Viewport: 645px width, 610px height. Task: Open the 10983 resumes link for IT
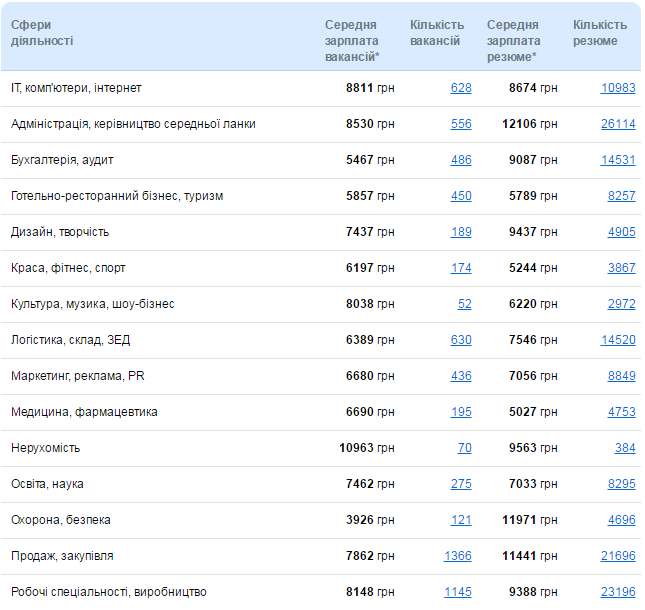tap(618, 88)
